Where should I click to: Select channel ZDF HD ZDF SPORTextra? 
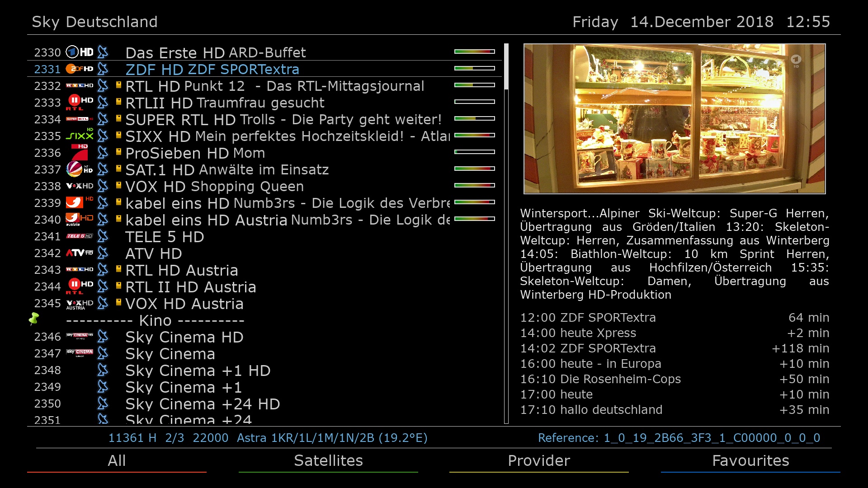coord(264,69)
